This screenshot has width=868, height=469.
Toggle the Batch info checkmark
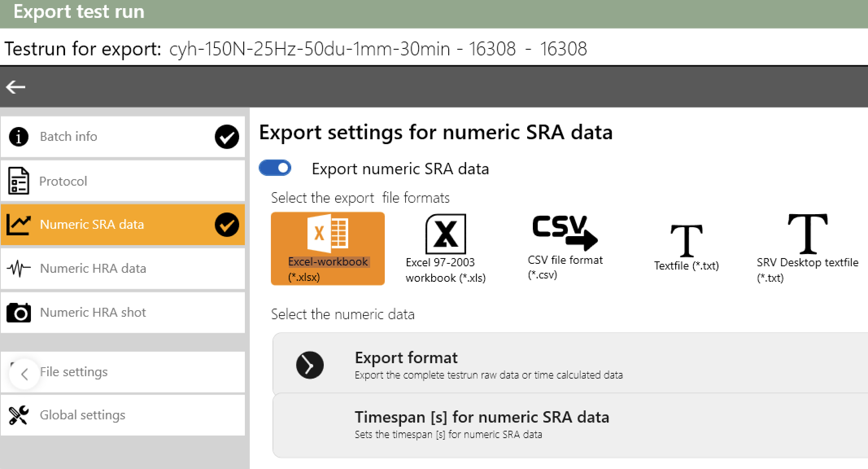tap(227, 136)
